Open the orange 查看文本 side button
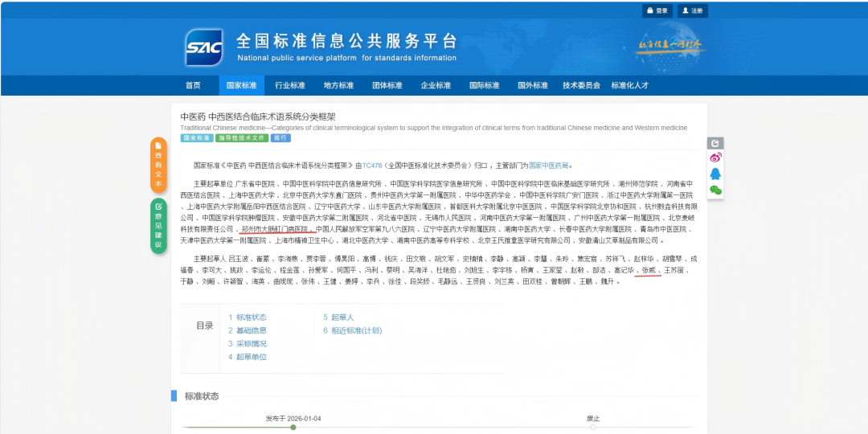The image size is (868, 434). 158,165
